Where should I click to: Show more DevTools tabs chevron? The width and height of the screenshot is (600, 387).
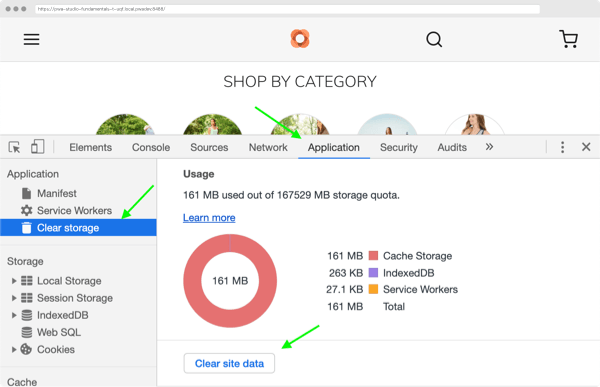pyautogui.click(x=489, y=147)
